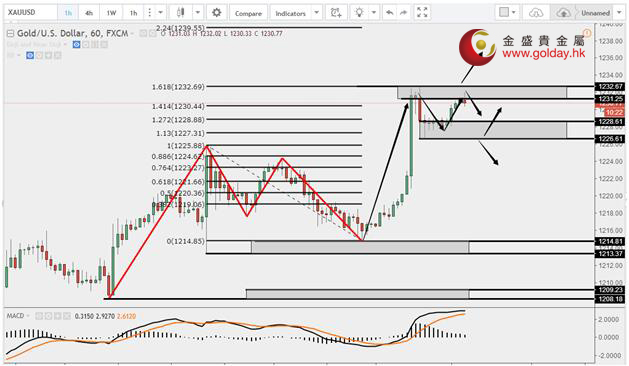Open chart settings gear icon
The height and width of the screenshot is (366, 629).
[x=217, y=13]
